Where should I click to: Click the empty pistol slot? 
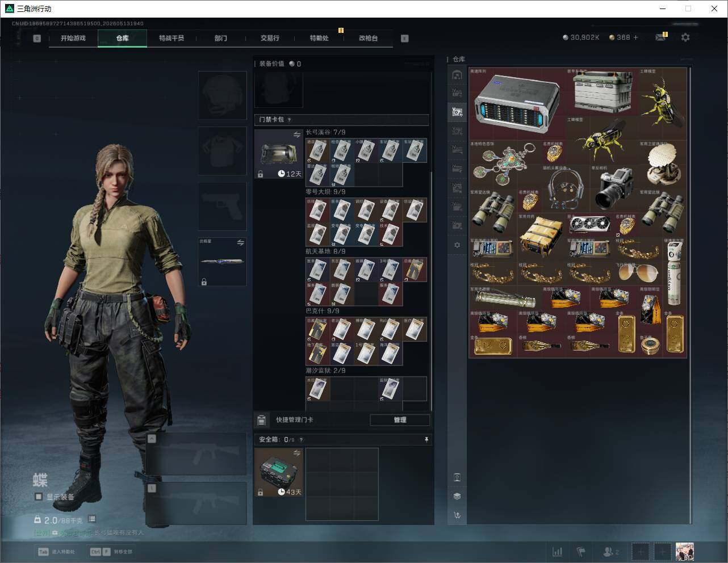point(222,206)
